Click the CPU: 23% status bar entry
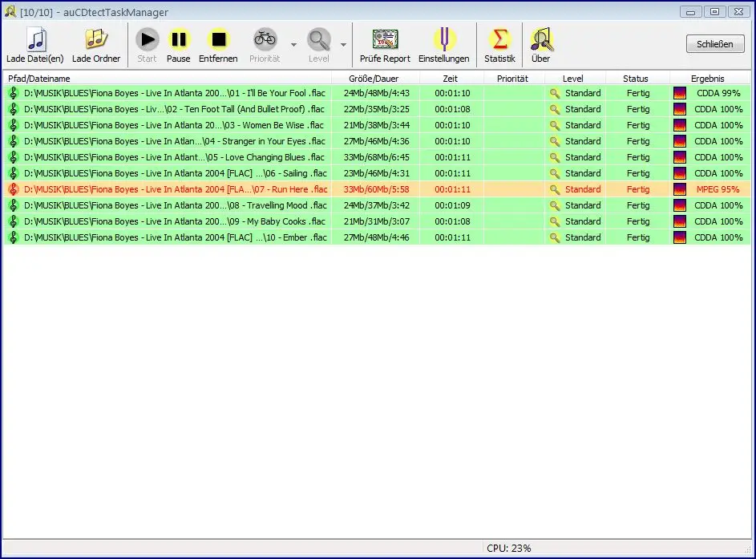Viewport: 756px width, 559px height. pyautogui.click(x=508, y=549)
